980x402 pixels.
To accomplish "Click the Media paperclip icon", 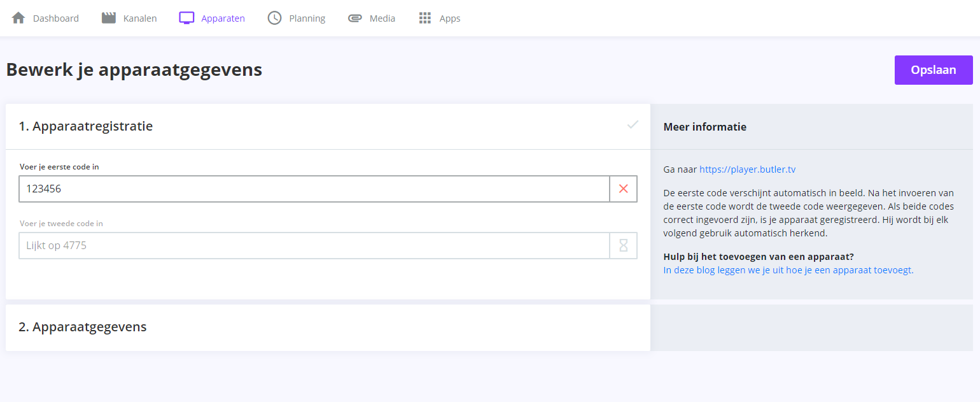I will click(355, 18).
